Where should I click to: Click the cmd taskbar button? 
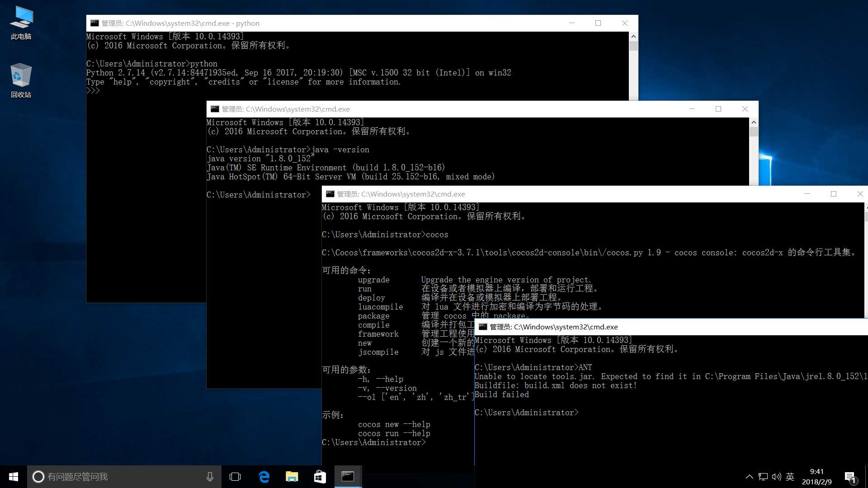point(348,477)
